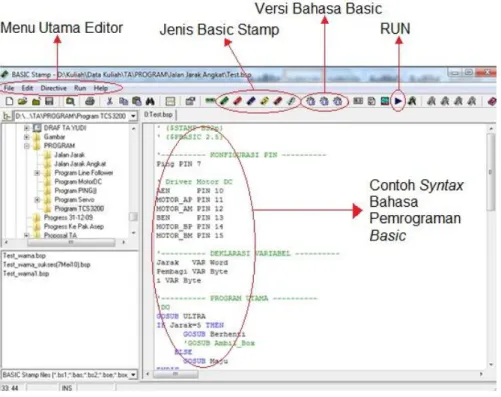Open the Memory Map icon
This screenshot has width=501, height=397.
coord(385,101)
